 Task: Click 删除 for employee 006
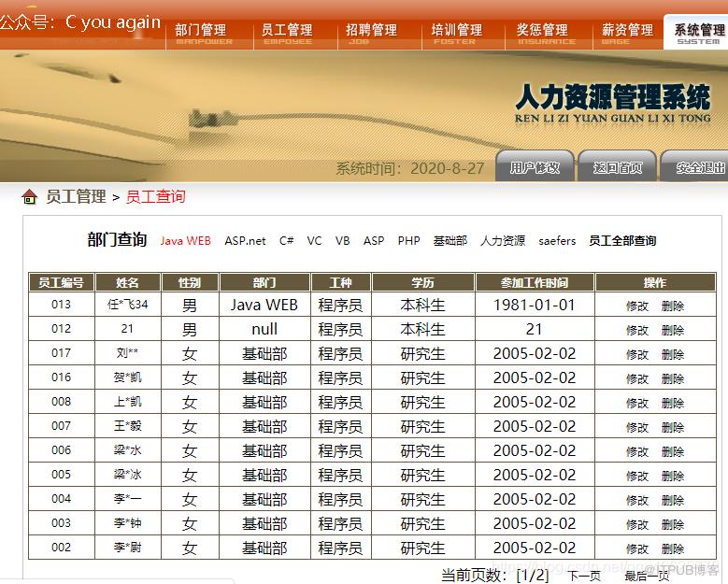click(x=673, y=451)
